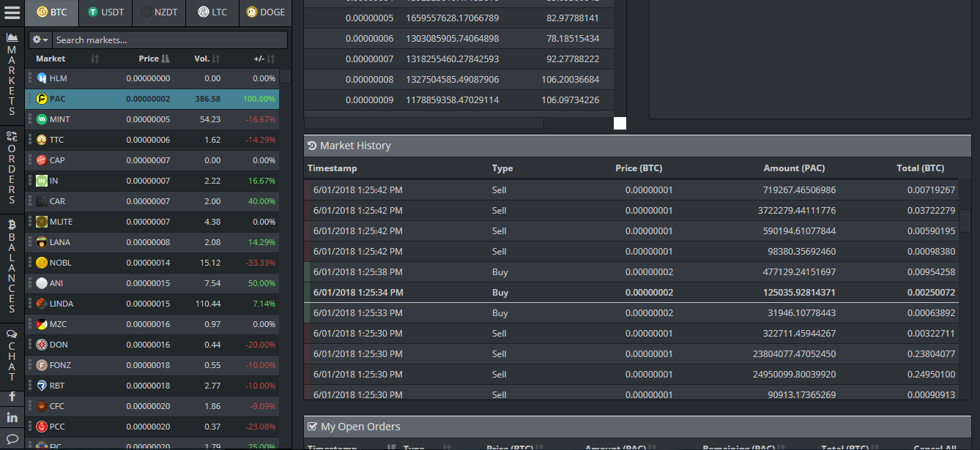This screenshot has height=450, width=980.
Task: Click the MLITE coin logo
Action: pyautogui.click(x=42, y=222)
